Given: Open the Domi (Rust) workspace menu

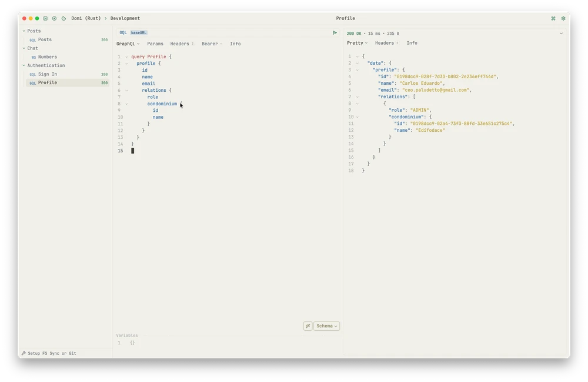Looking at the screenshot, I should pyautogui.click(x=86, y=18).
